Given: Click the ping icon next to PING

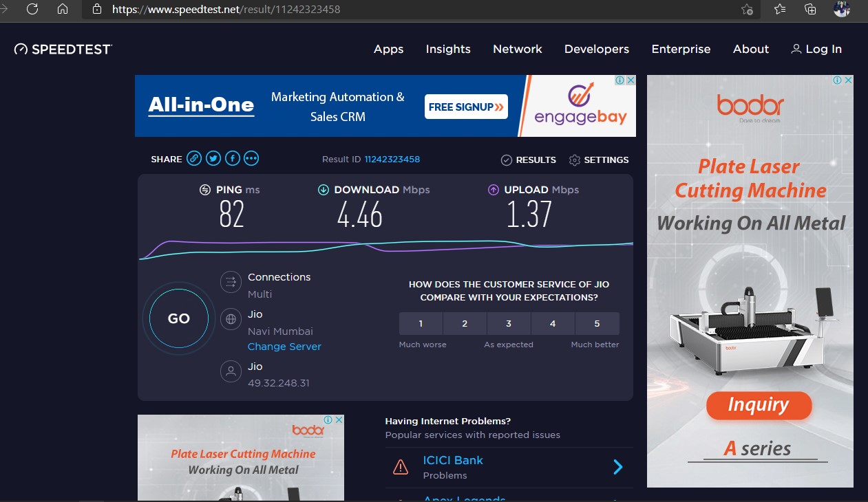Looking at the screenshot, I should tap(205, 190).
